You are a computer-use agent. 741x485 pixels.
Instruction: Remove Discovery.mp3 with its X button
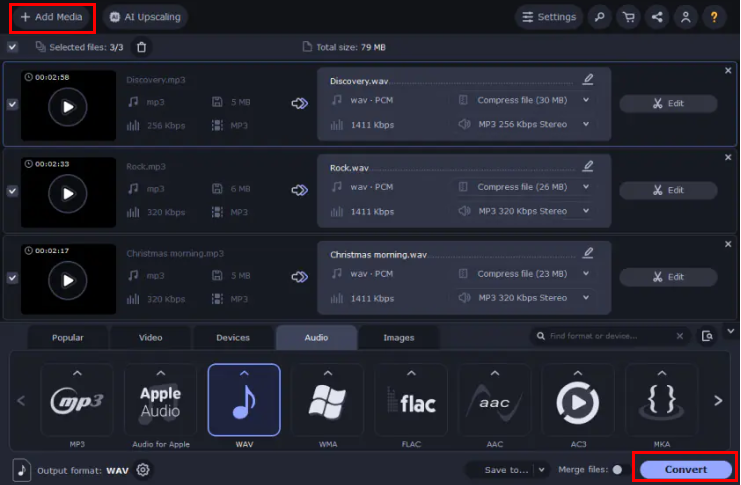point(728,70)
